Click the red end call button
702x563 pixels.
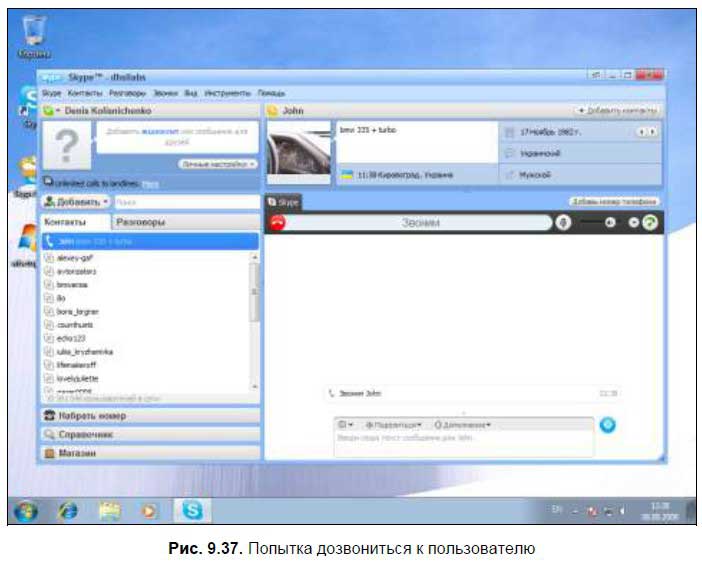278,222
